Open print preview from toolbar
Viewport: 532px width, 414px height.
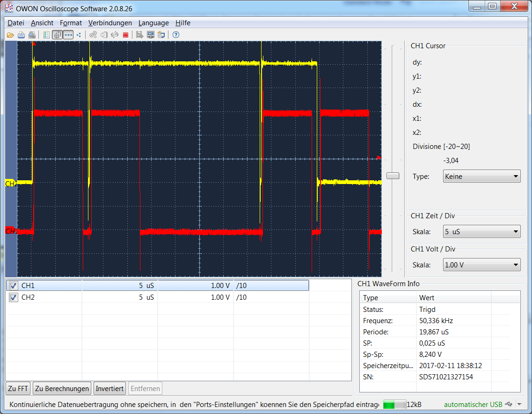[x=32, y=35]
